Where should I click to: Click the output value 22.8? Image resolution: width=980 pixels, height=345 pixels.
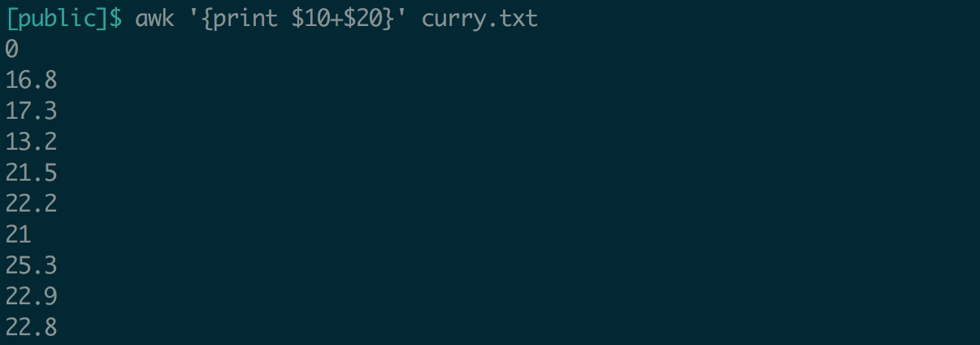[x=31, y=328]
